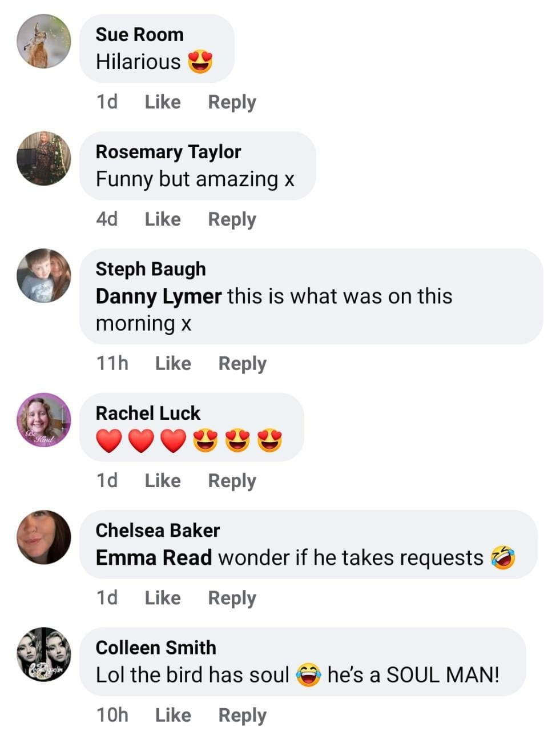Like Chelsea Baker's comment
This screenshot has width=560, height=731.
click(x=162, y=598)
